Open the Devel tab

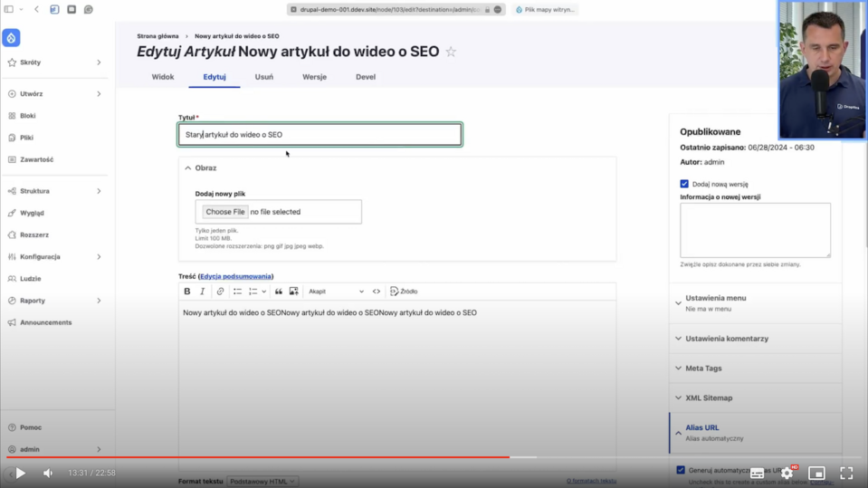pyautogui.click(x=366, y=77)
